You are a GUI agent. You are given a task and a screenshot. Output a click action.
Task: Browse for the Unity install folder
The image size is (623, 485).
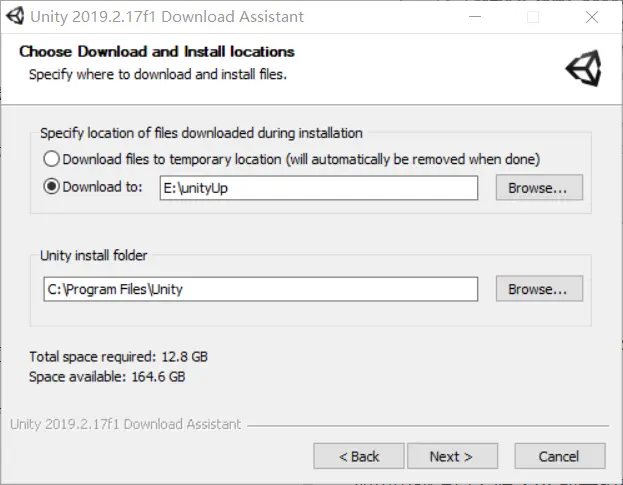[x=539, y=289]
